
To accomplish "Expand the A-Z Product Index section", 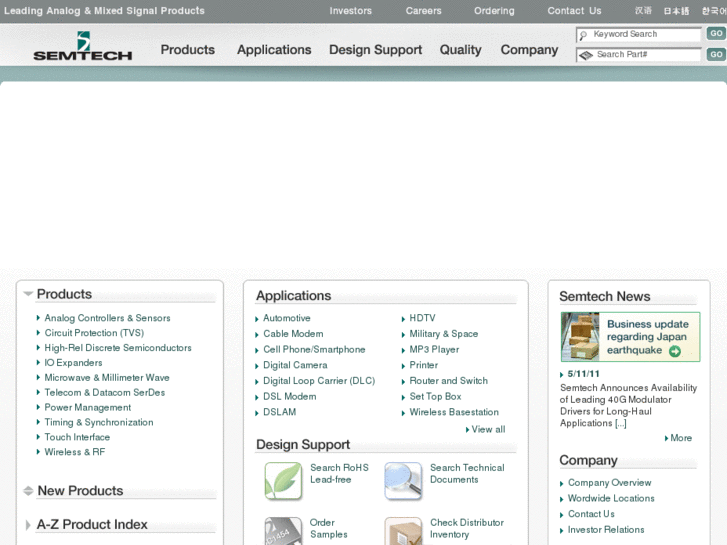I will coord(28,525).
